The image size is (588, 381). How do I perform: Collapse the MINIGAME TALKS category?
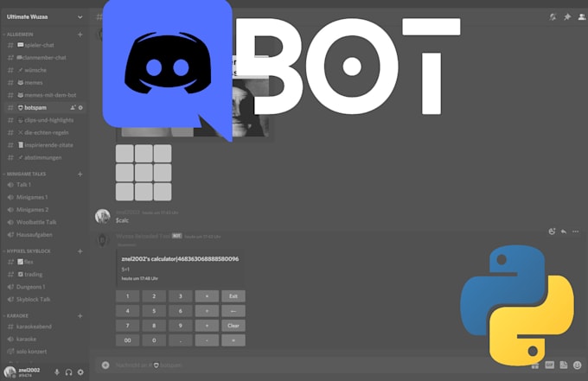26,175
